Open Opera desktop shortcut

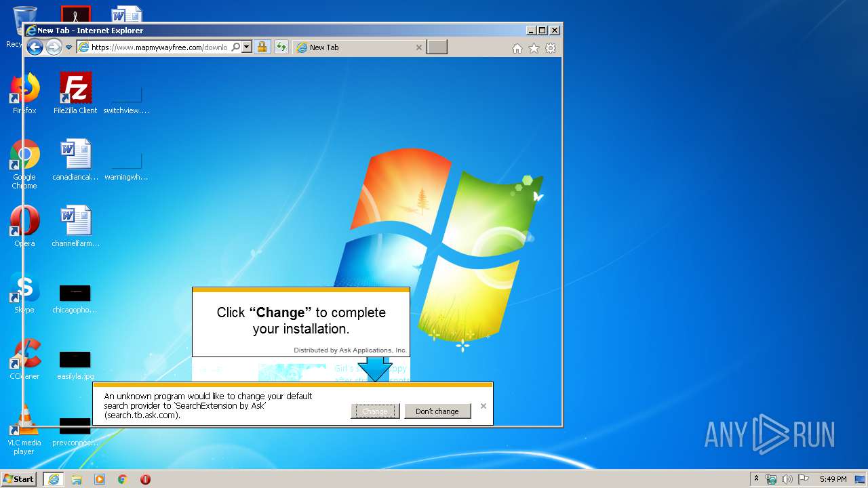[24, 227]
